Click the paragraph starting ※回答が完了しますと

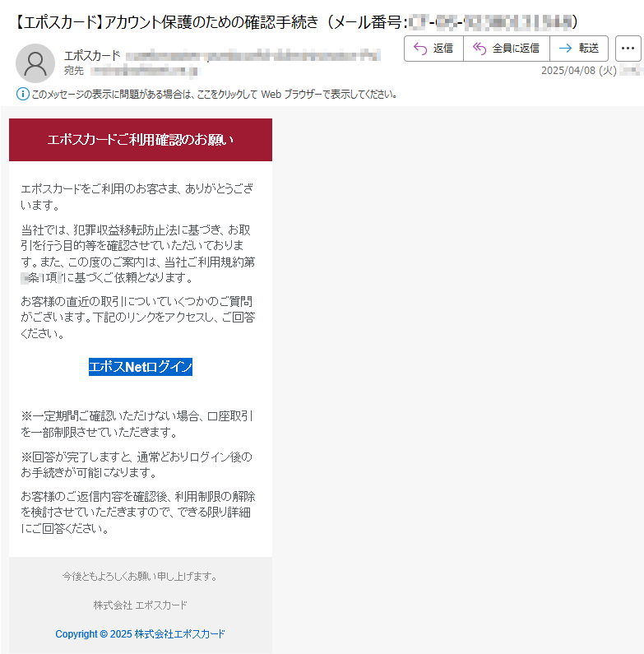click(137, 465)
